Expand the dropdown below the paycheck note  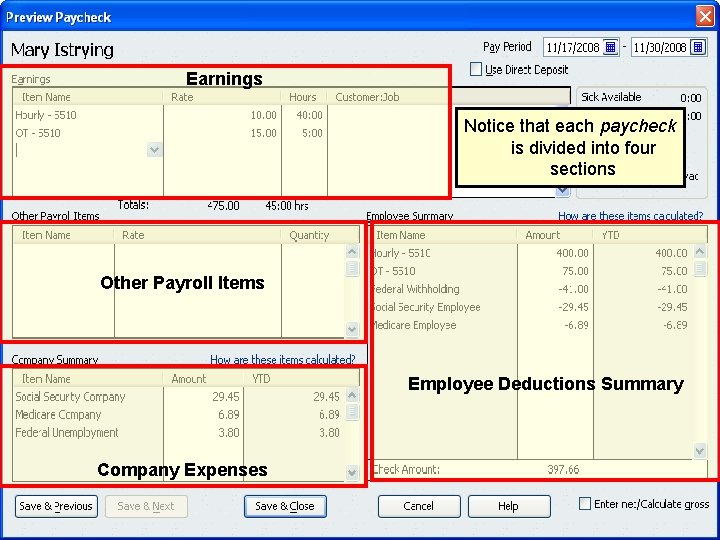[562, 190]
